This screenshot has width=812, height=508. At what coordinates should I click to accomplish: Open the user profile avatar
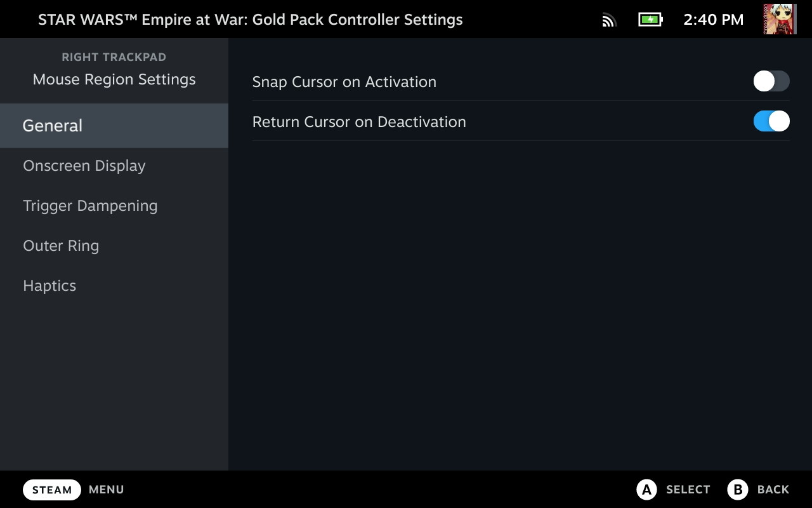[x=780, y=20]
